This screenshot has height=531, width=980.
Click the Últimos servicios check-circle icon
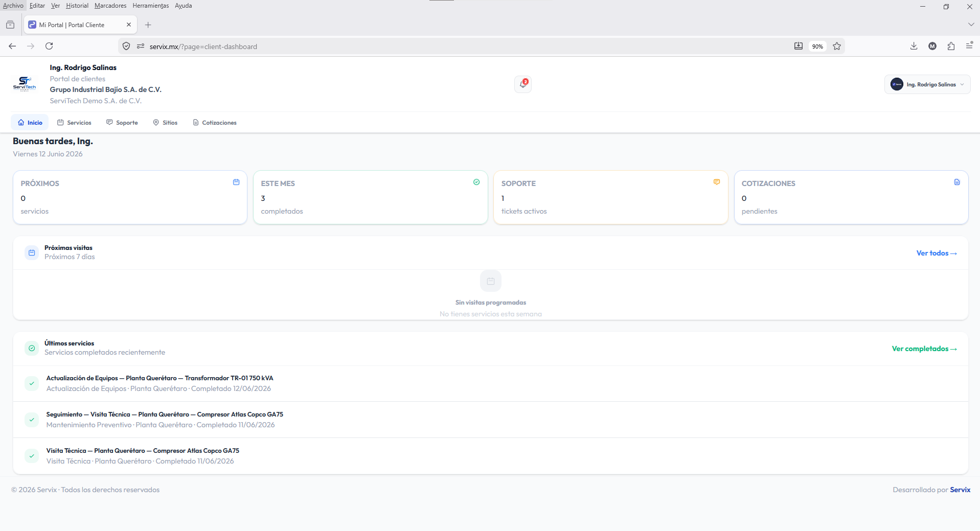tap(32, 348)
